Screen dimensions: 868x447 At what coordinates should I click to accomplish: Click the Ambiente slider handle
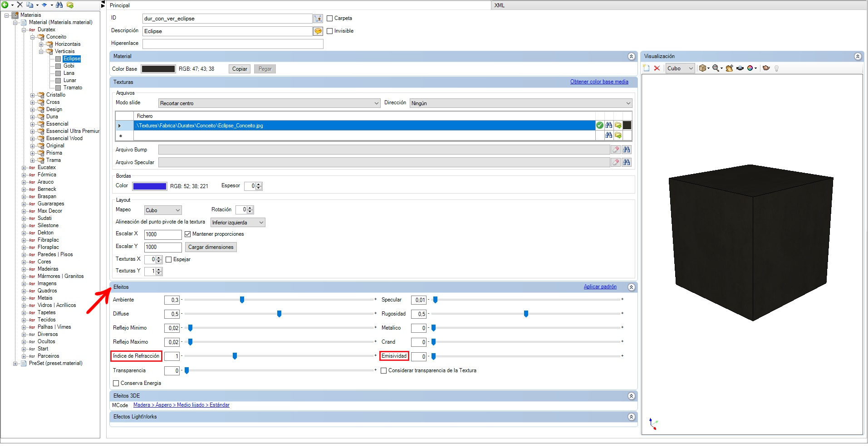pyautogui.click(x=242, y=300)
